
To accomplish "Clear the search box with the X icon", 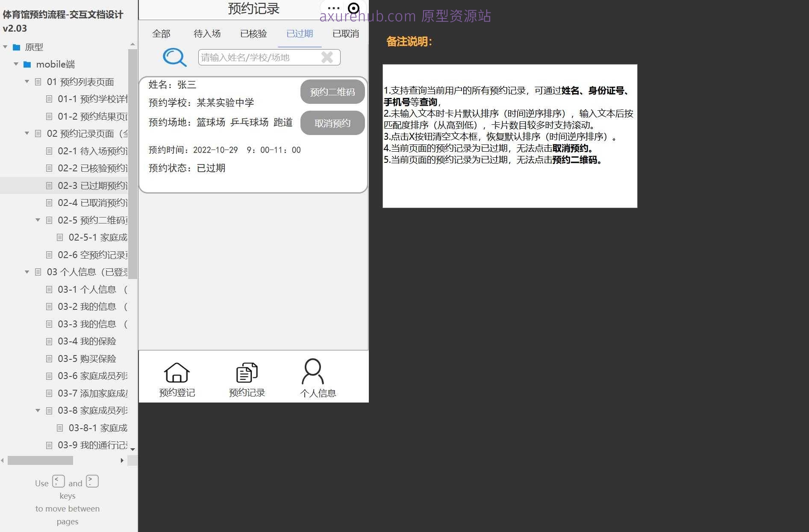I will coord(327,57).
